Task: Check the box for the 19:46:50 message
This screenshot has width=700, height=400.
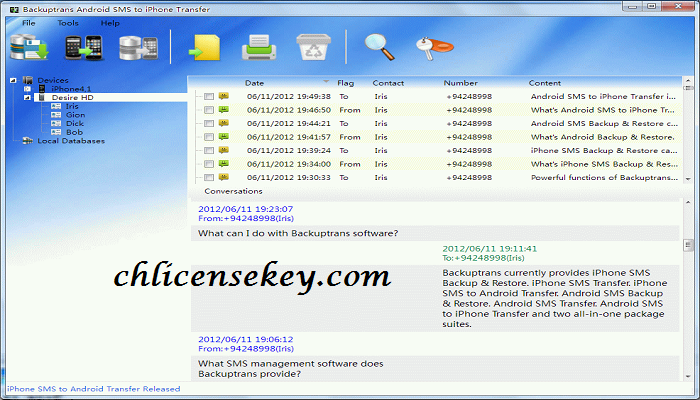Action: [209, 110]
